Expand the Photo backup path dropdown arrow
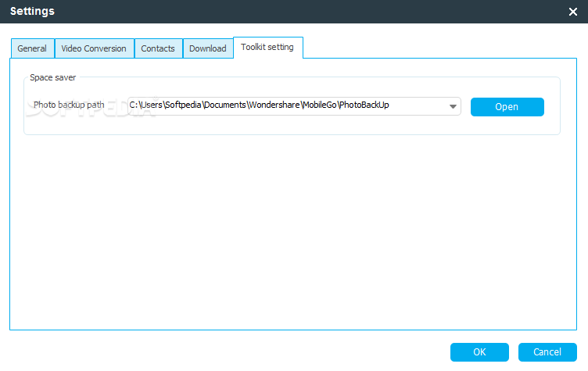 (453, 106)
